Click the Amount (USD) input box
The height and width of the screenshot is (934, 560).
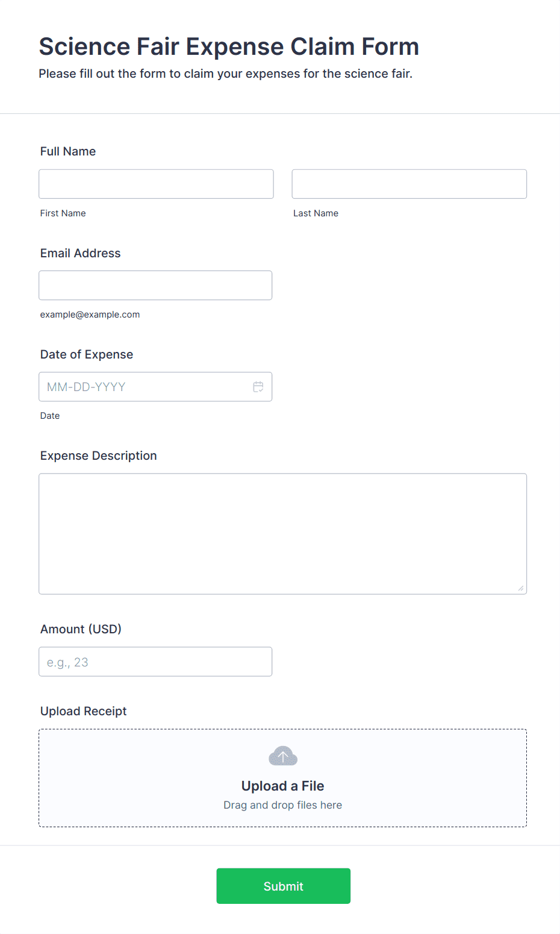click(x=155, y=662)
